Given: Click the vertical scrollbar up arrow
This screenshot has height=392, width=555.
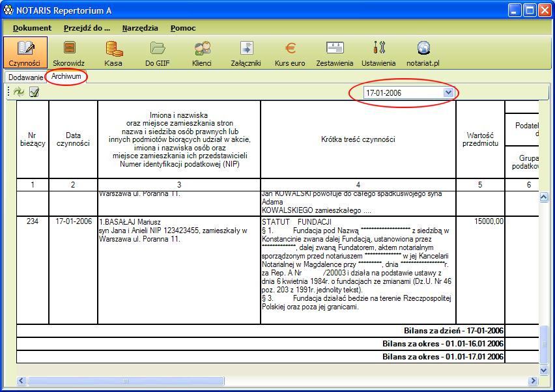Looking at the screenshot, I should click(x=544, y=197).
